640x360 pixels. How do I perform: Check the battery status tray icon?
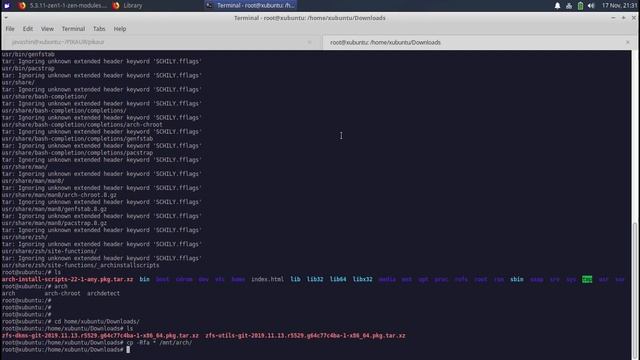(x=580, y=6)
